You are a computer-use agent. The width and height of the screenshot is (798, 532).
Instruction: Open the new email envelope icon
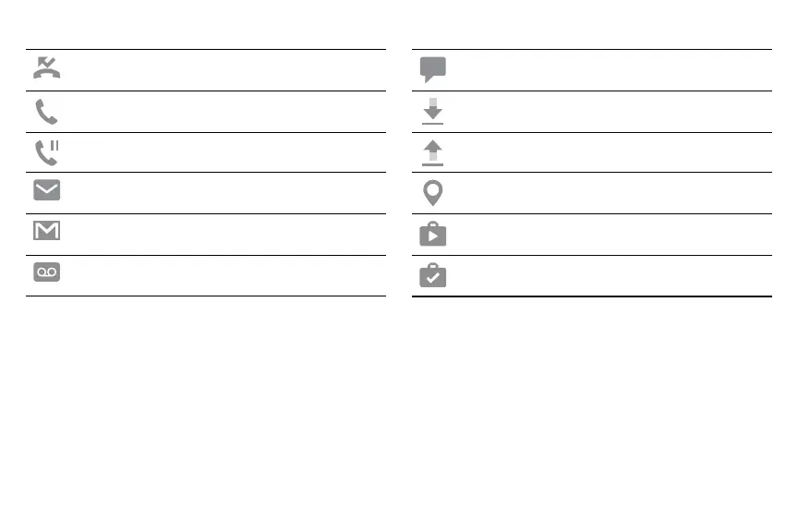coord(46,191)
